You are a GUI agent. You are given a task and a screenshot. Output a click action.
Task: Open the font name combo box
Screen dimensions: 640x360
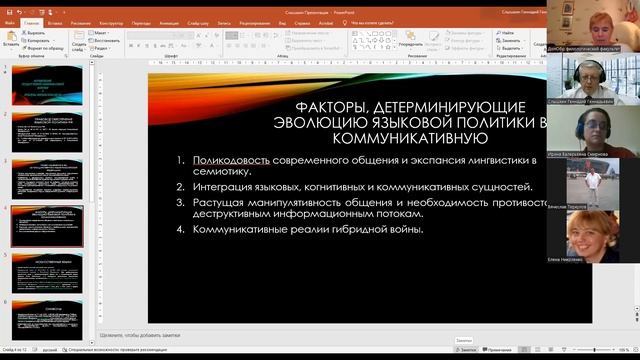[x=149, y=36]
